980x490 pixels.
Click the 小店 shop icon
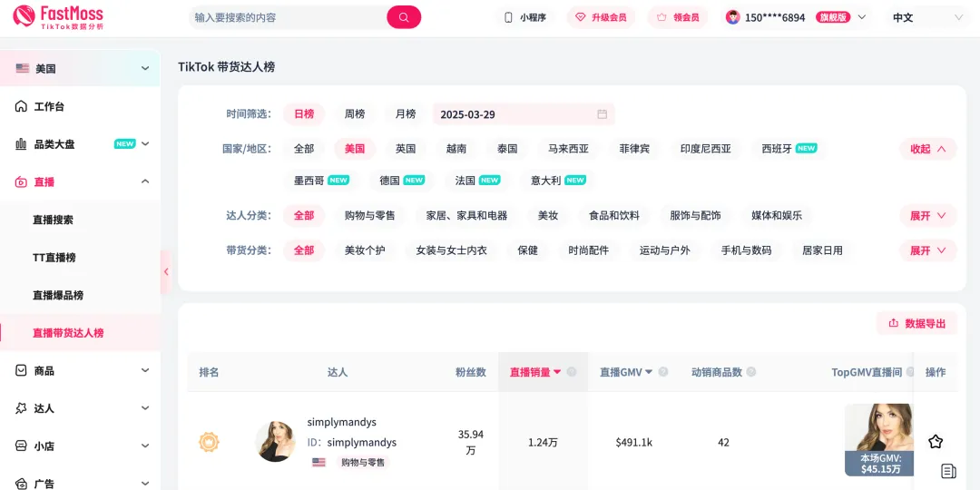tap(21, 446)
